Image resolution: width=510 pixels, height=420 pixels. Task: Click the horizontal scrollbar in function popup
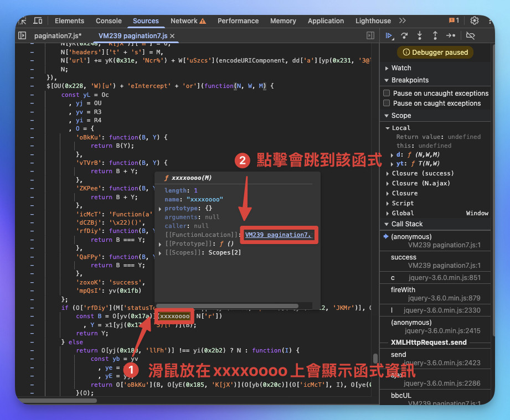[x=227, y=306]
